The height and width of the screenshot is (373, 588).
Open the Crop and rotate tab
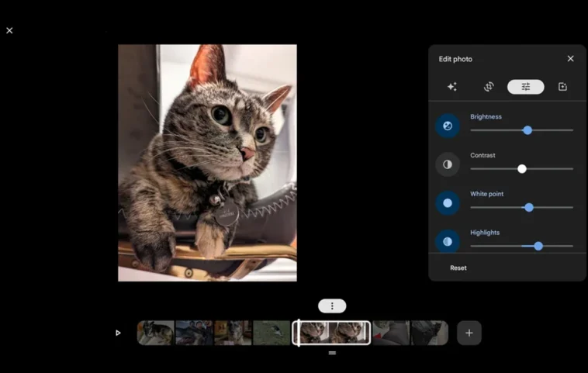click(x=489, y=87)
